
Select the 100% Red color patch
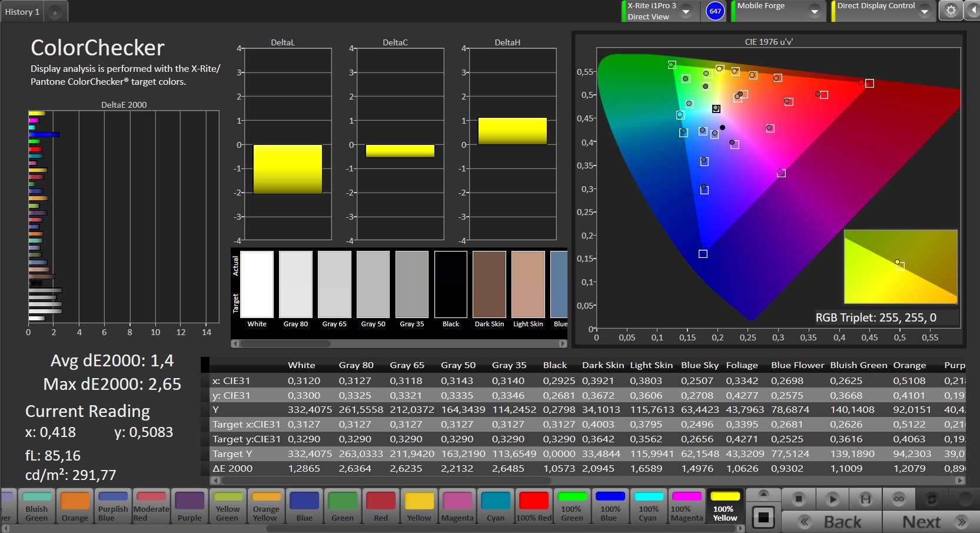534,506
